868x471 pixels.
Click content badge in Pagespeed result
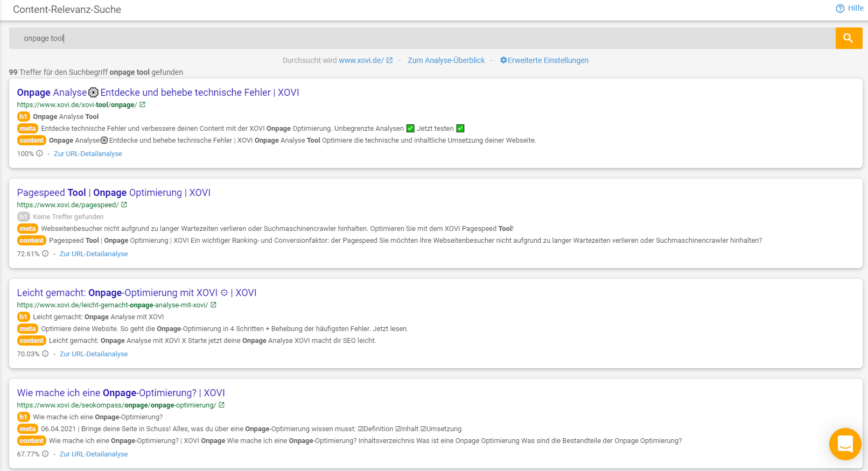32,241
